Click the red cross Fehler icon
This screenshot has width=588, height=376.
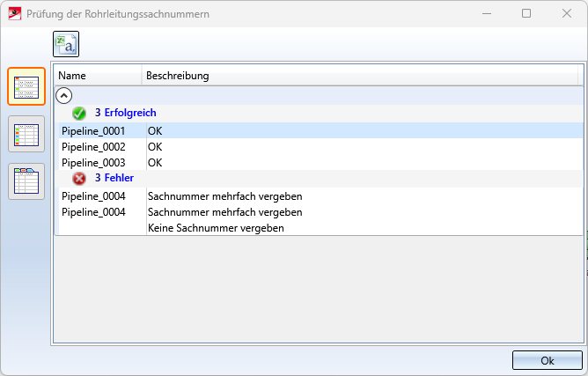coord(79,178)
